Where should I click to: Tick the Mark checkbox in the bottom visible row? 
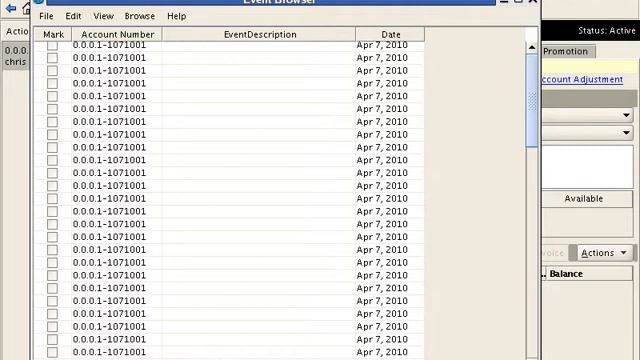52,352
